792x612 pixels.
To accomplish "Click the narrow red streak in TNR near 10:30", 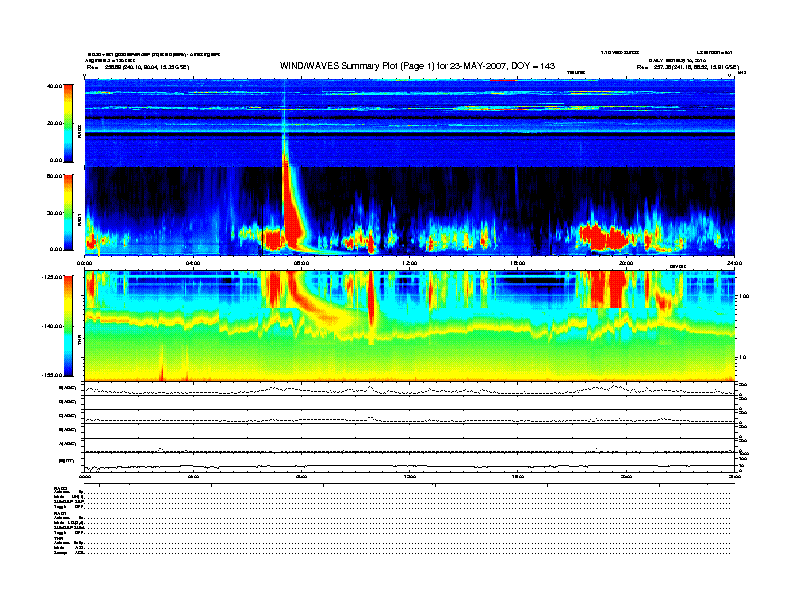I will click(371, 300).
